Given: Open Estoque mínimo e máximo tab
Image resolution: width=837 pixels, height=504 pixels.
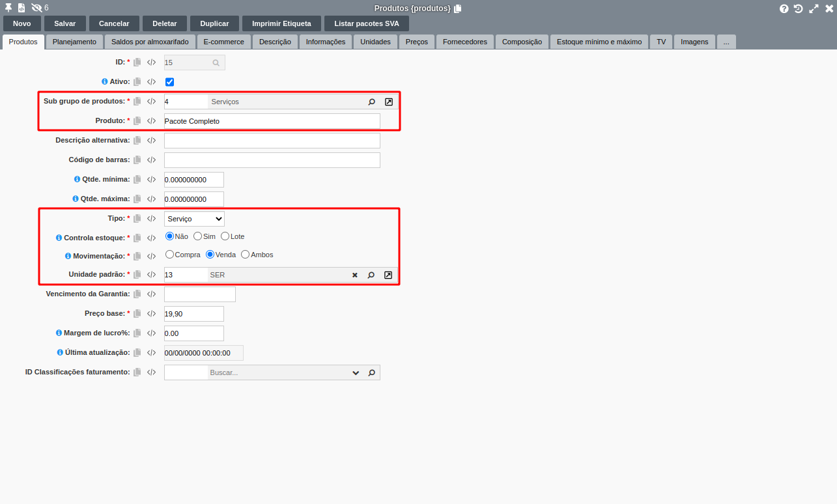Looking at the screenshot, I should pos(599,42).
